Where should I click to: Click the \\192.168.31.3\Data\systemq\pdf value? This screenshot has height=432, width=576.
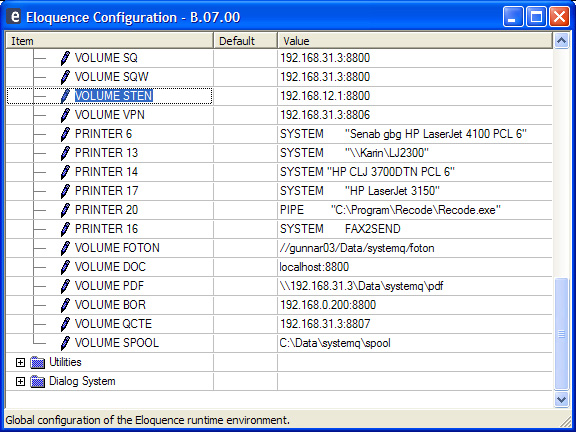click(x=361, y=286)
